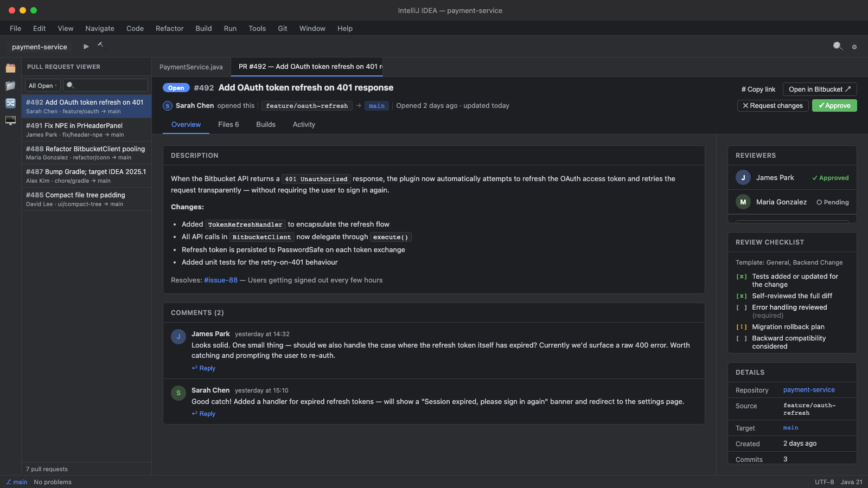Click the Pending status for Maria Gonzalez
Viewport: 868px width, 488px height.
[833, 202]
